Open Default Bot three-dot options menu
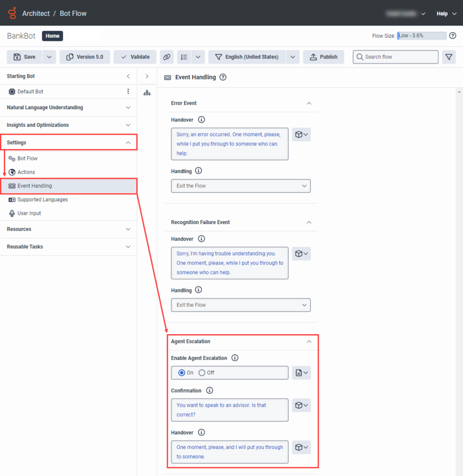This screenshot has height=476, width=463. (x=128, y=92)
